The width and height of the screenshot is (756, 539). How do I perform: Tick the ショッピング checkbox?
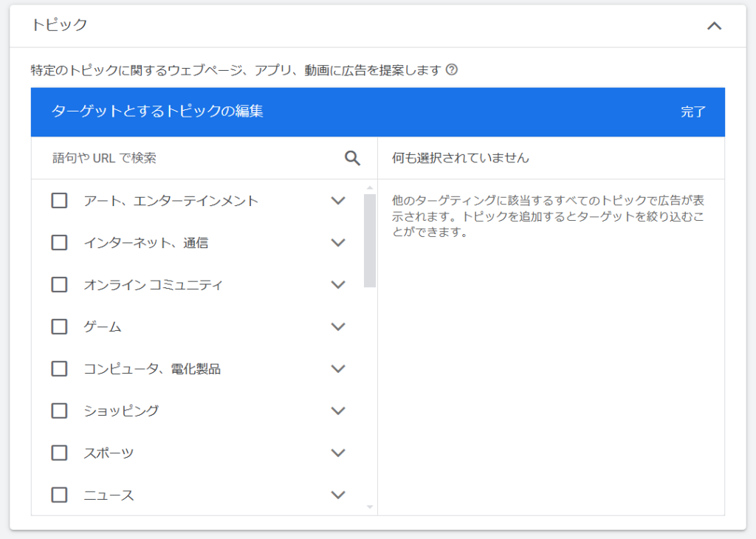59,411
